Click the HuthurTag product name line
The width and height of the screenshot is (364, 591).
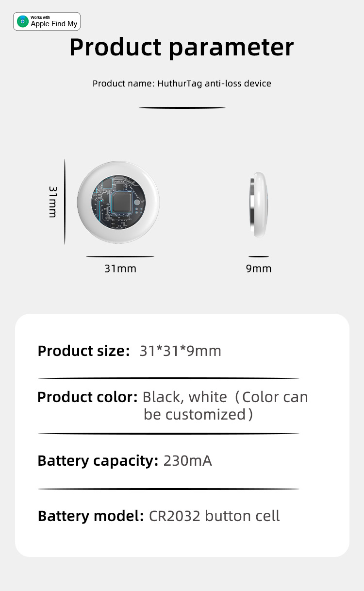pyautogui.click(x=182, y=84)
